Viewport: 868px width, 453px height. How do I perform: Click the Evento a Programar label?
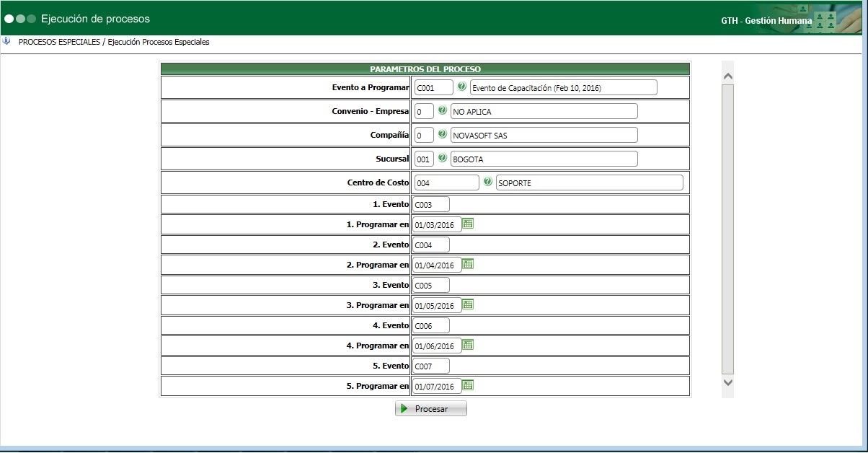tap(371, 87)
